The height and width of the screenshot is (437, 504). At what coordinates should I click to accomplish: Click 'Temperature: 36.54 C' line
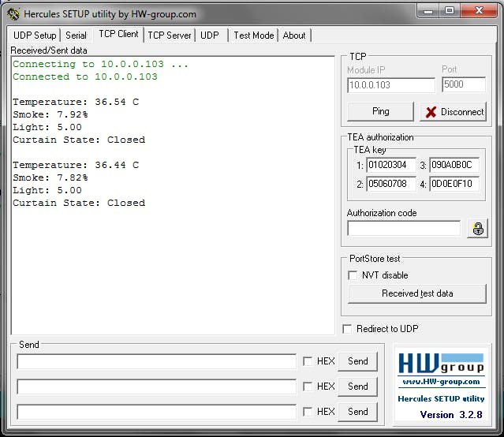pyautogui.click(x=76, y=102)
